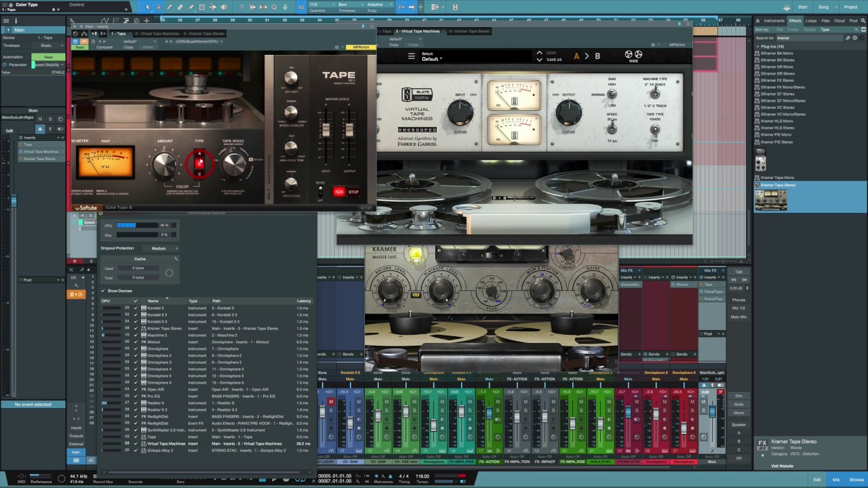
Task: Open the inspector Timebase Beats dropdown
Action: pos(48,45)
